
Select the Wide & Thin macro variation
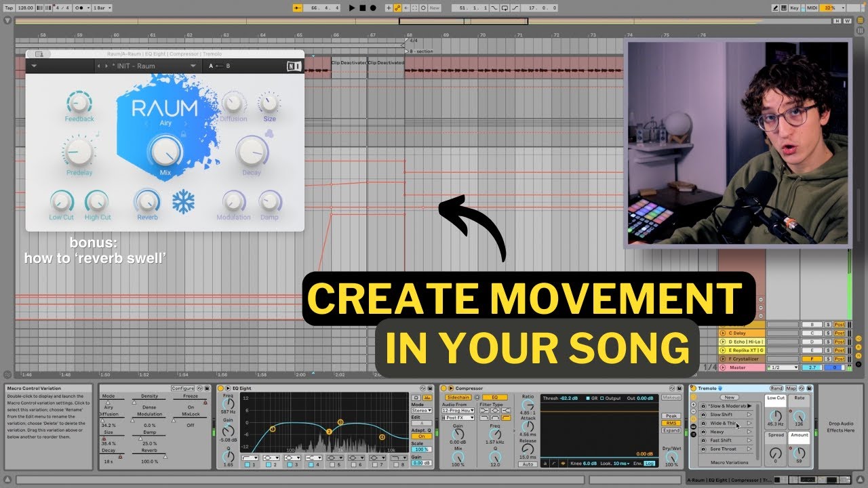click(x=726, y=423)
